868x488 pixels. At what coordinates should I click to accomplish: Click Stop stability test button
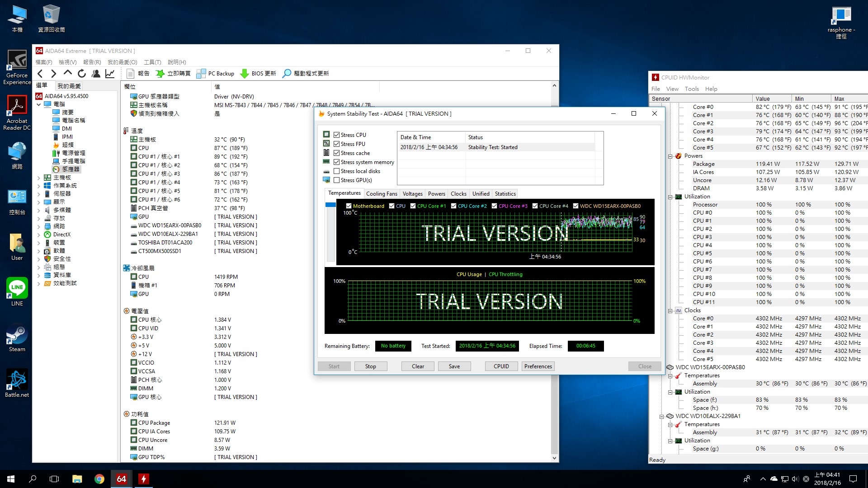click(370, 366)
